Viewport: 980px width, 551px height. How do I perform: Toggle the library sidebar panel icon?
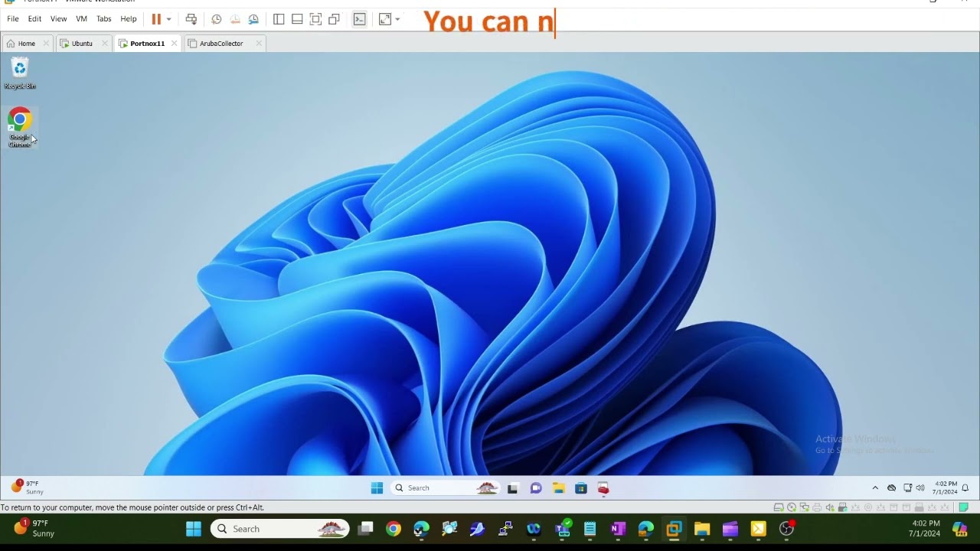279,19
